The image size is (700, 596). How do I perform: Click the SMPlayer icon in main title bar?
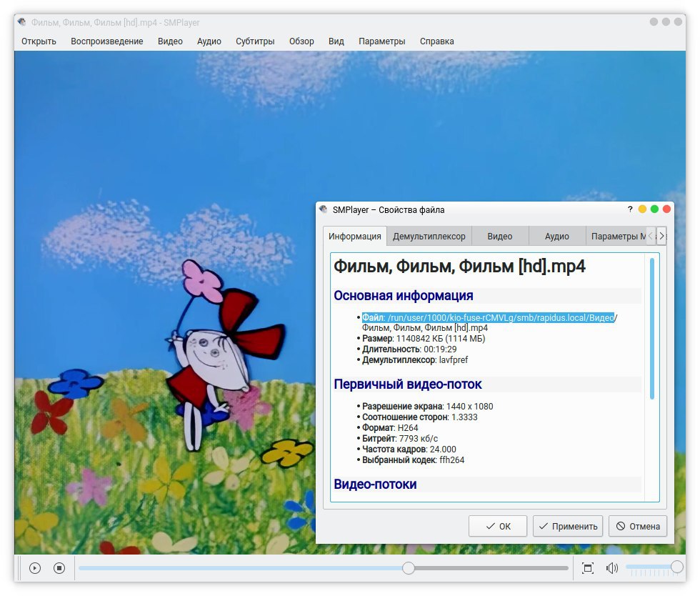point(22,22)
